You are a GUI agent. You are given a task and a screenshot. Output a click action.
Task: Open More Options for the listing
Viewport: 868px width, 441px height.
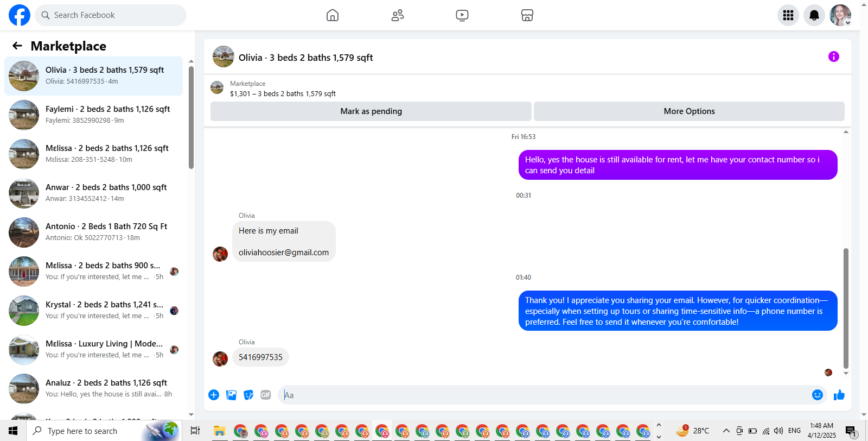coord(689,111)
